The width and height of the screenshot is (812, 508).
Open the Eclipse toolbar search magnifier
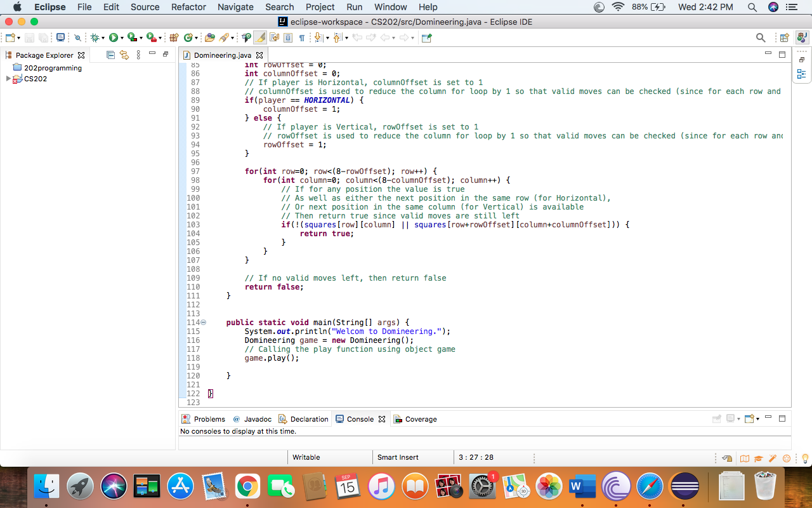761,38
